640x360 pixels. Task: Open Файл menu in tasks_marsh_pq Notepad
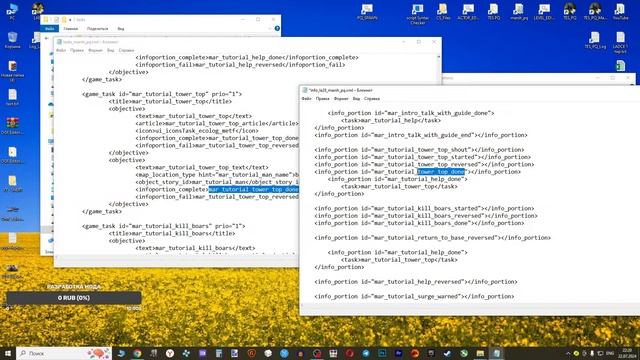pos(61,50)
